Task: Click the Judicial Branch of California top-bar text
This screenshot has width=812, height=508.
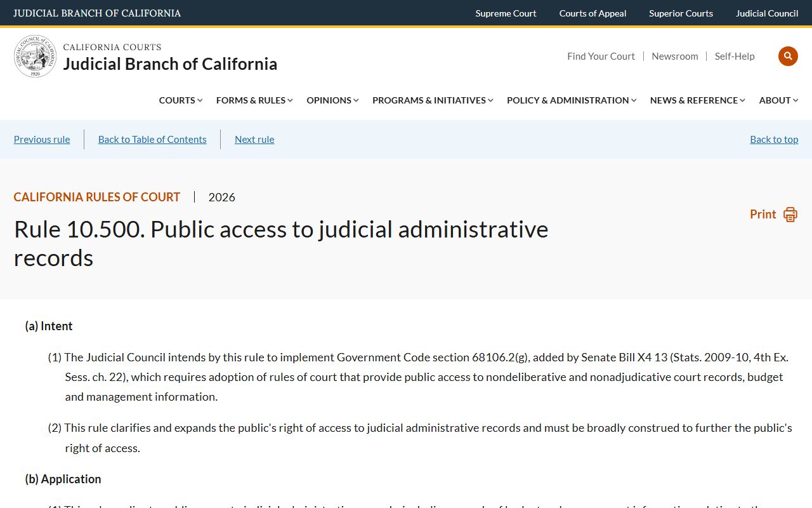Action: [x=97, y=13]
